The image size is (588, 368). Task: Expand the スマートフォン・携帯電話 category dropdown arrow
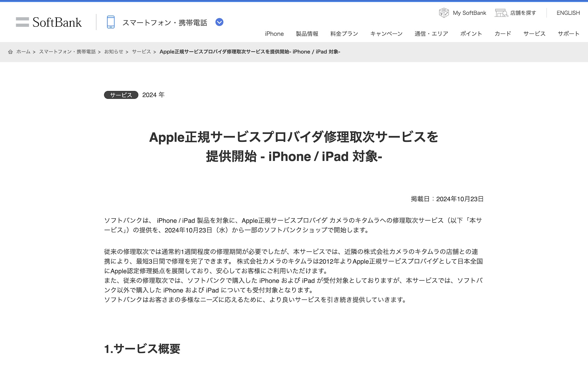pos(219,22)
